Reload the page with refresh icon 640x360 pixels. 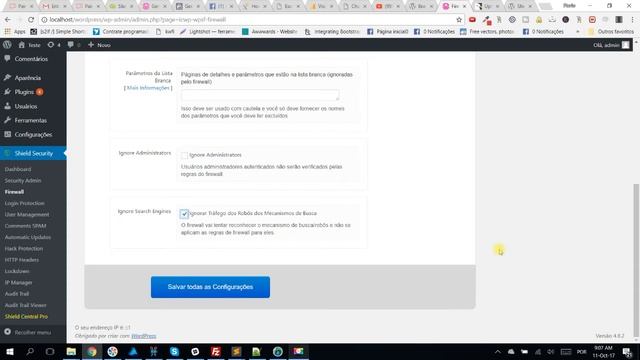(x=31, y=20)
